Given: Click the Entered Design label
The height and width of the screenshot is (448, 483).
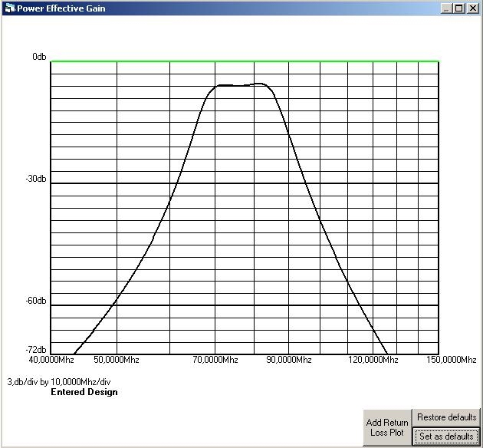Looking at the screenshot, I should [x=84, y=392].
